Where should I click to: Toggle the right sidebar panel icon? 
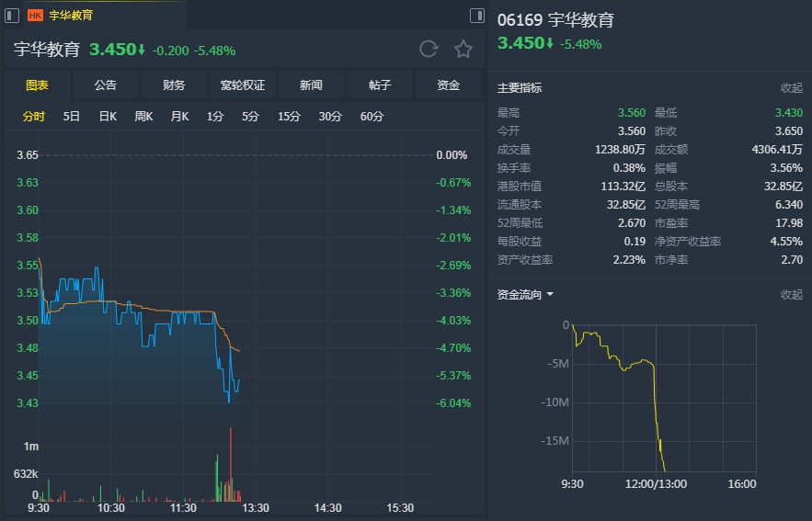pos(476,15)
